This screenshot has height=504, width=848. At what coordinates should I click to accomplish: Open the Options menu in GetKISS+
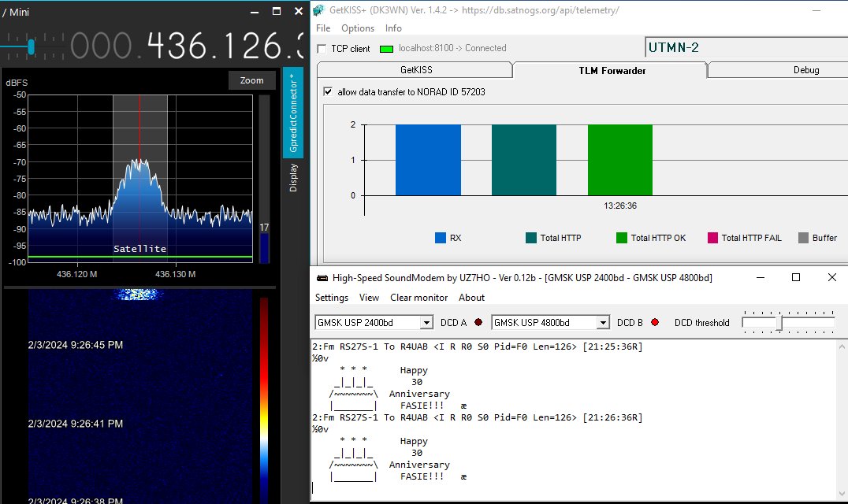358,28
